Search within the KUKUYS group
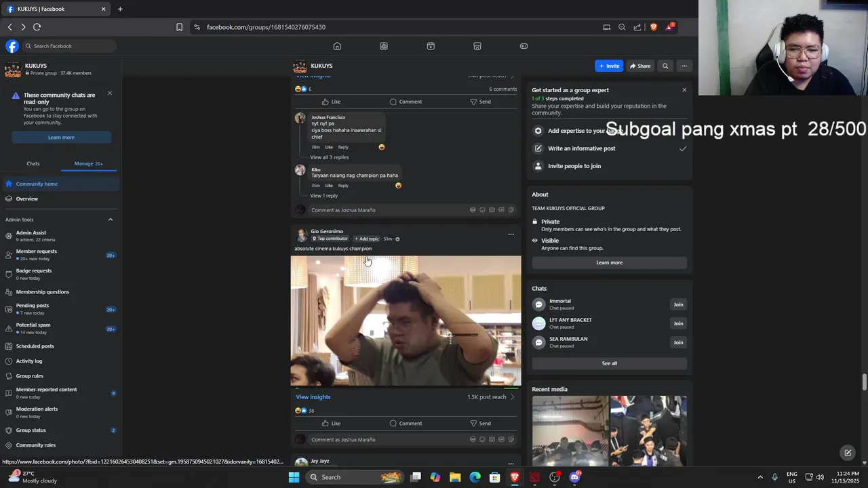 coord(665,66)
